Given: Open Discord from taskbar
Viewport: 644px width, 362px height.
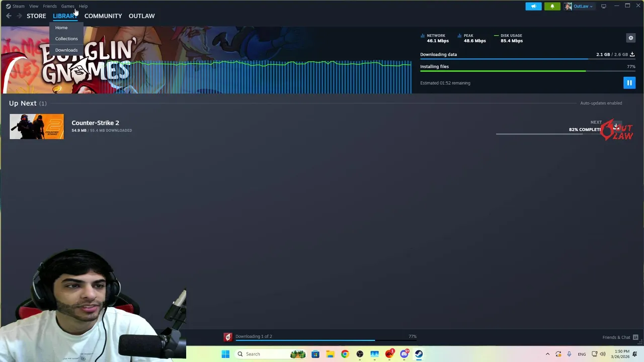Looking at the screenshot, I should pyautogui.click(x=404, y=354).
